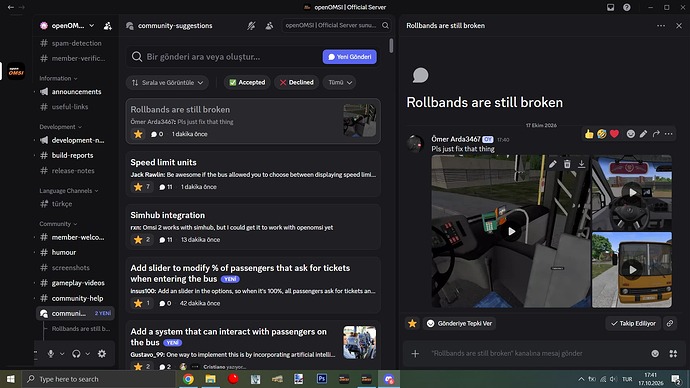Open the Speed limit units post
This screenshot has height=388, width=690.
[x=253, y=174]
